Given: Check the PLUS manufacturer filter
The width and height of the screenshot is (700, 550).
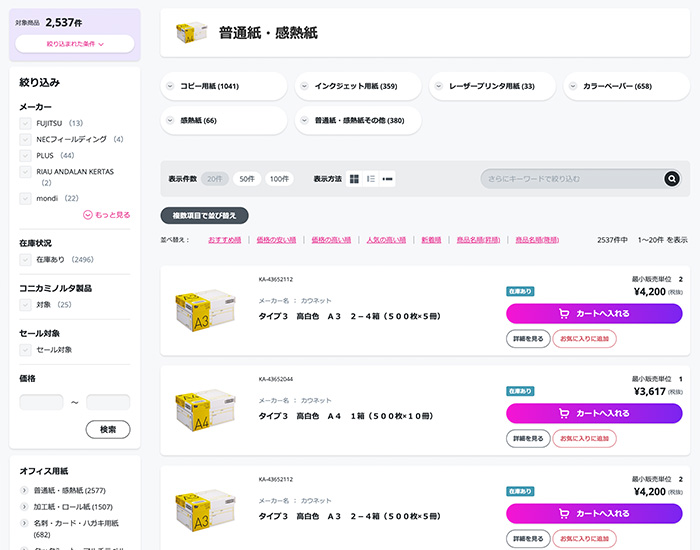Looking at the screenshot, I should coord(25,155).
